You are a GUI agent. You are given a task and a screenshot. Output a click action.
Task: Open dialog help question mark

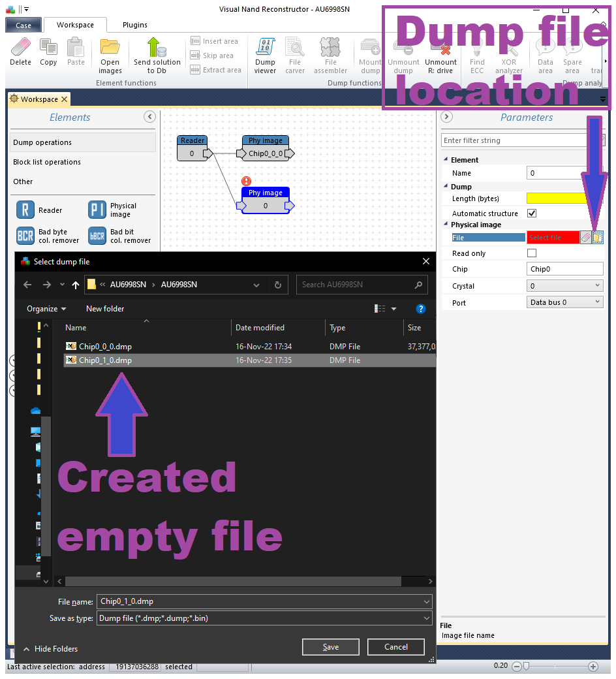point(420,309)
